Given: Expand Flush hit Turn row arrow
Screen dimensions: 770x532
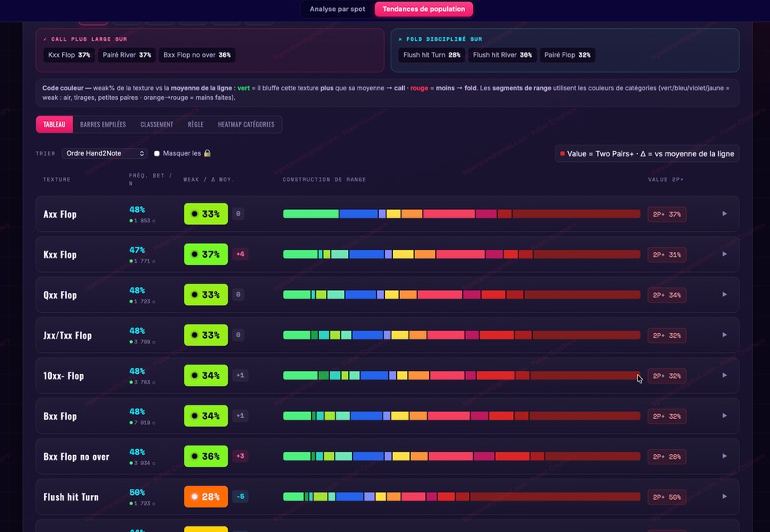Looking at the screenshot, I should (x=724, y=497).
